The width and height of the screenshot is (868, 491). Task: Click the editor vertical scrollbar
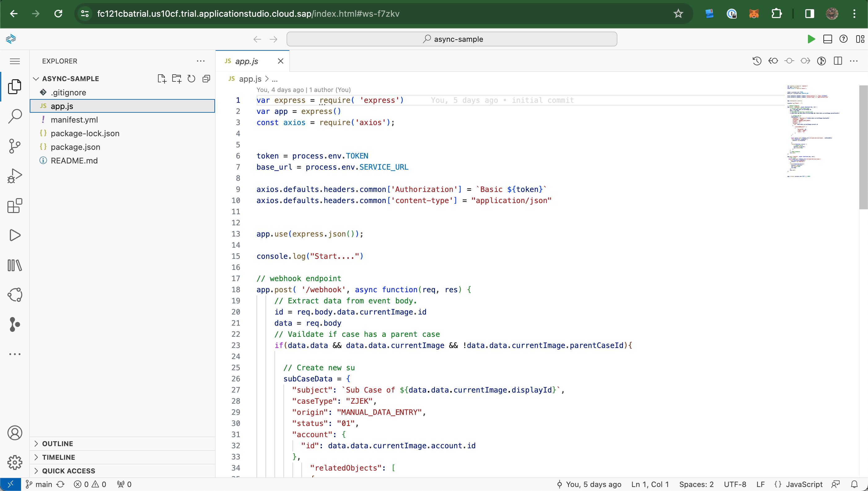pos(863,147)
